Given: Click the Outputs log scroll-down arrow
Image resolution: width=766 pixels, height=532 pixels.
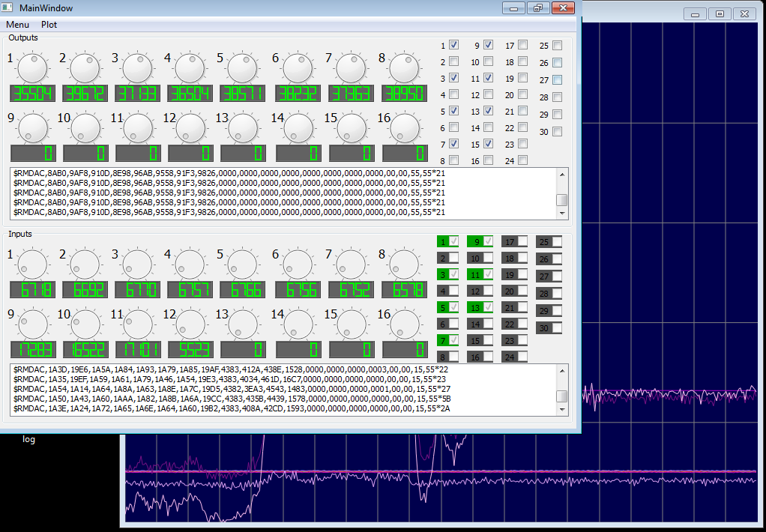Looking at the screenshot, I should point(562,213).
